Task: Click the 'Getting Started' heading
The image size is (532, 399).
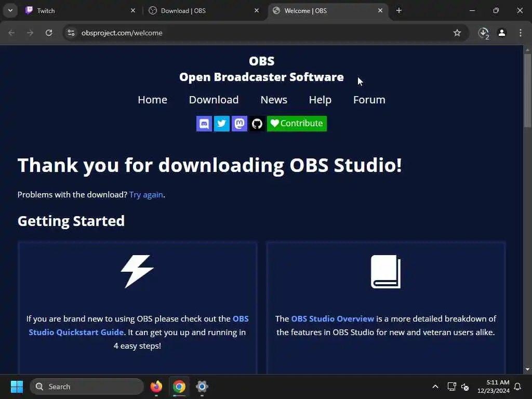Action: point(71,221)
